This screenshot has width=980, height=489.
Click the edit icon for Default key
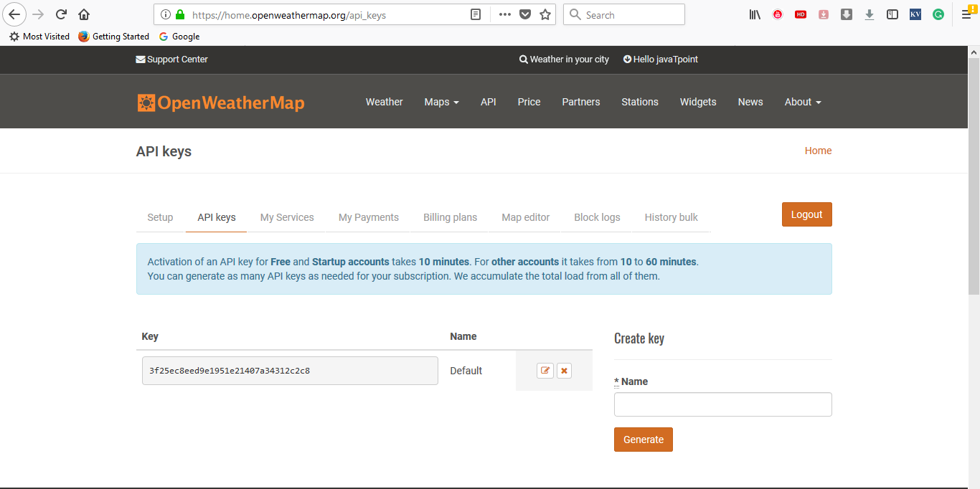point(545,371)
